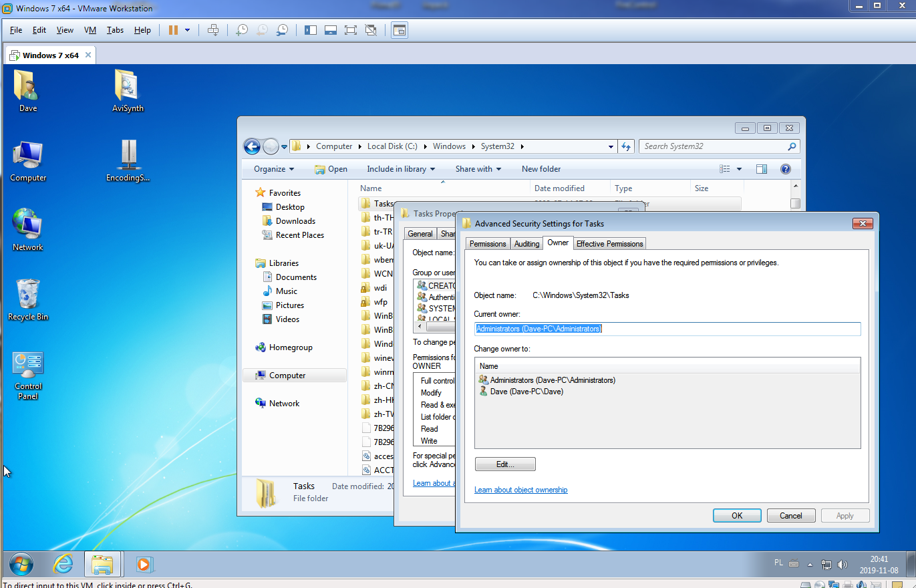The height and width of the screenshot is (588, 916).
Task: Click the Send Ctrl+Alt+Del toolbar icon
Action: pyautogui.click(x=213, y=30)
